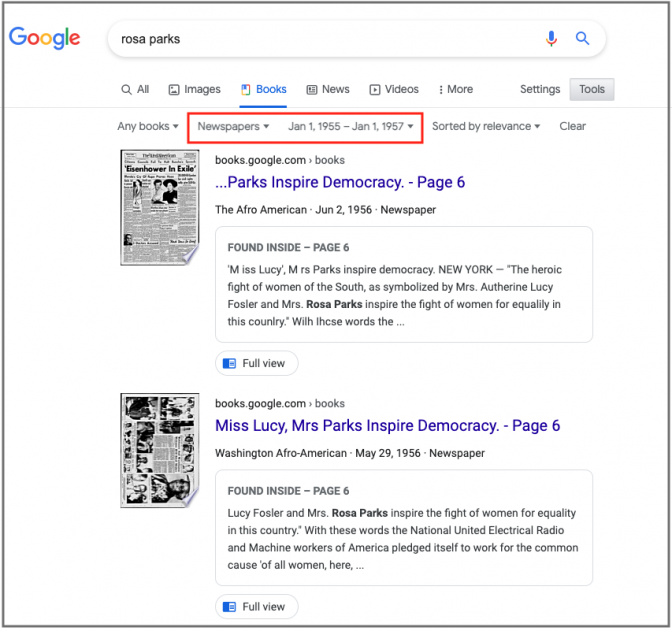Open 'Miss Lucy, Mrs Parks Inspire Democracy' result

coord(387,426)
